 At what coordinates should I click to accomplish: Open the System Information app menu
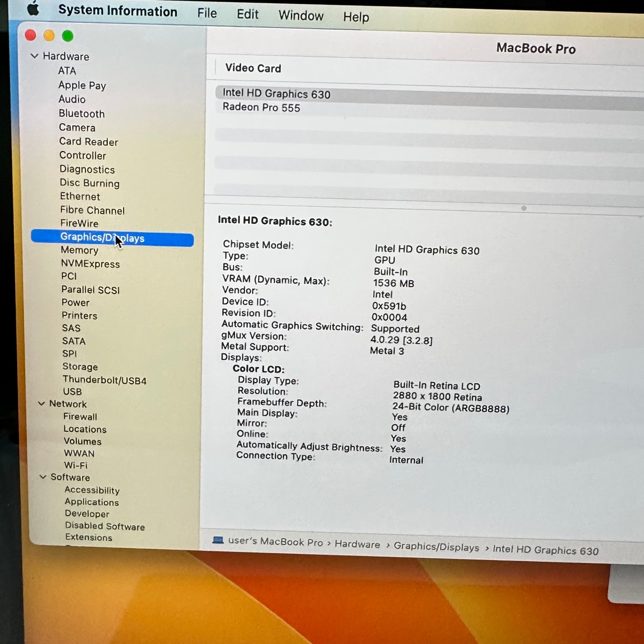(118, 11)
